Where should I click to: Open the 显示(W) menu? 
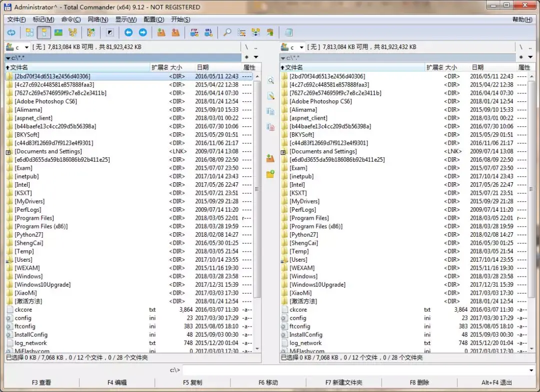click(x=125, y=19)
